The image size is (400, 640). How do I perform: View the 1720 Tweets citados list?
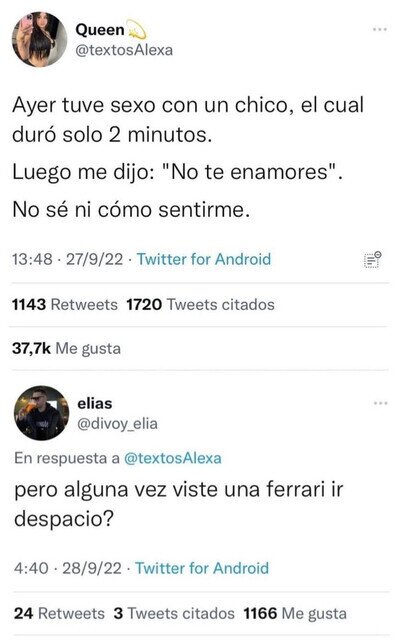[200, 304]
